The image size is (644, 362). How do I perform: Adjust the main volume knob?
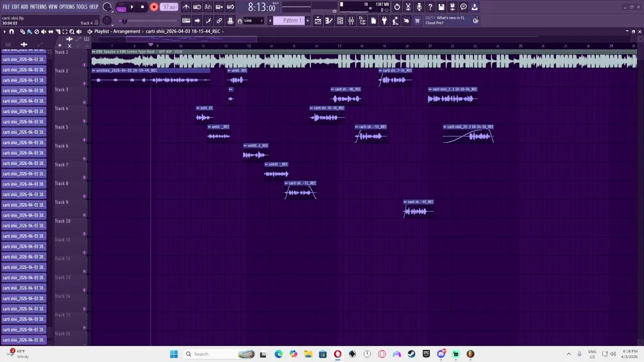click(107, 7)
